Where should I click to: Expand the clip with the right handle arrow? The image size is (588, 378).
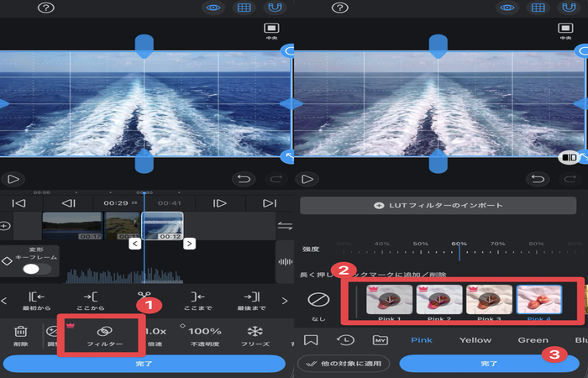(x=190, y=244)
